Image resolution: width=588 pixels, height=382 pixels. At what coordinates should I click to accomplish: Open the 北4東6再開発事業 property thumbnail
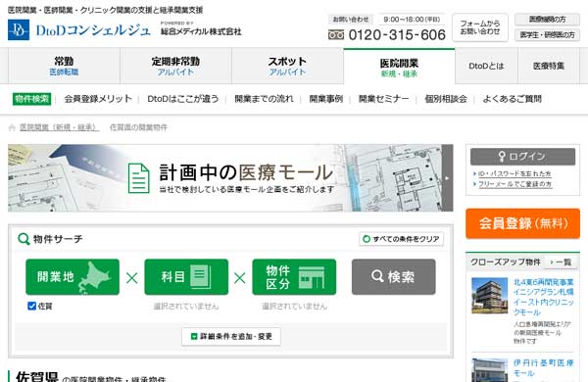coord(489,296)
